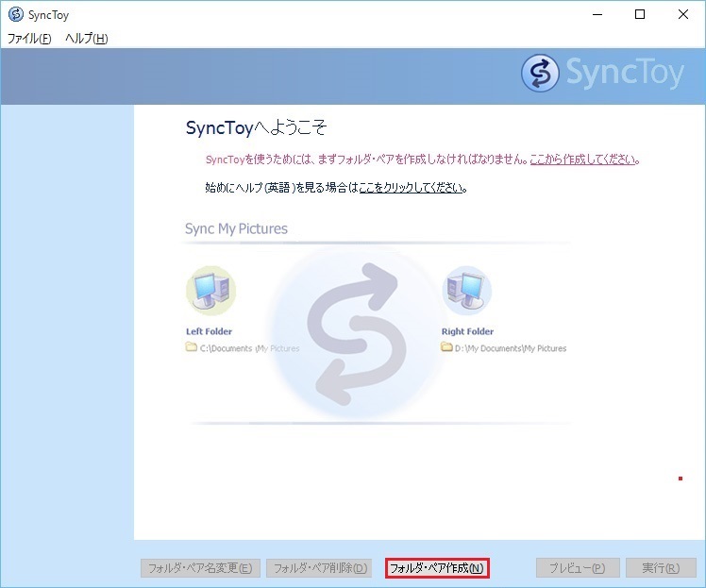Viewport: 706px width, 588px height.
Task: Click the 実行(R) button
Action: (x=661, y=568)
